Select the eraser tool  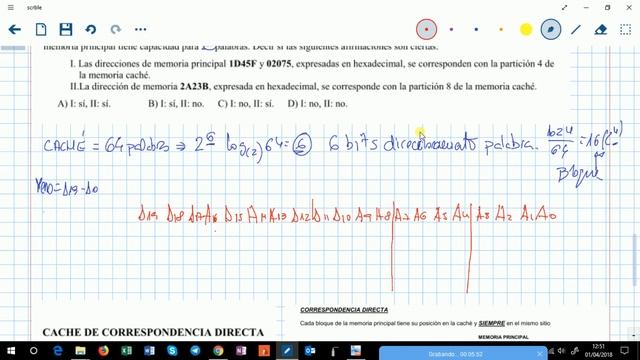click(x=601, y=29)
